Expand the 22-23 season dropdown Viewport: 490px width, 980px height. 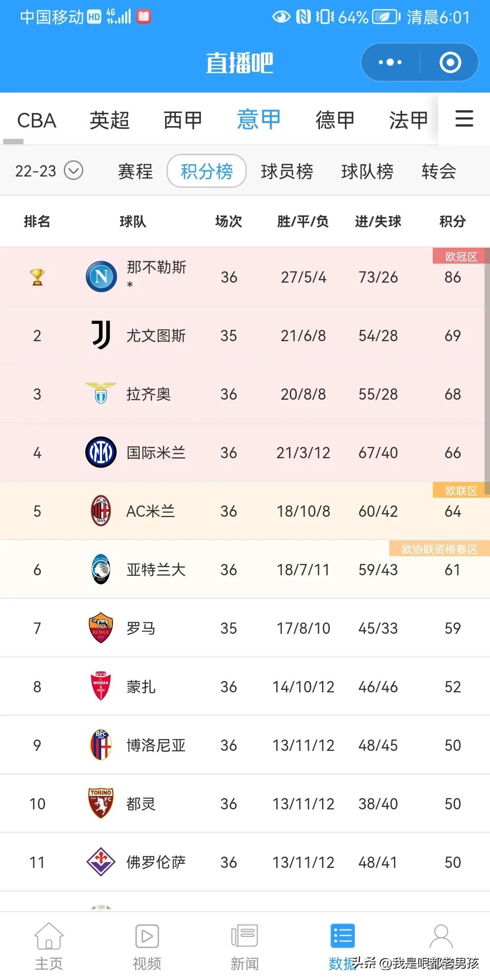(73, 171)
